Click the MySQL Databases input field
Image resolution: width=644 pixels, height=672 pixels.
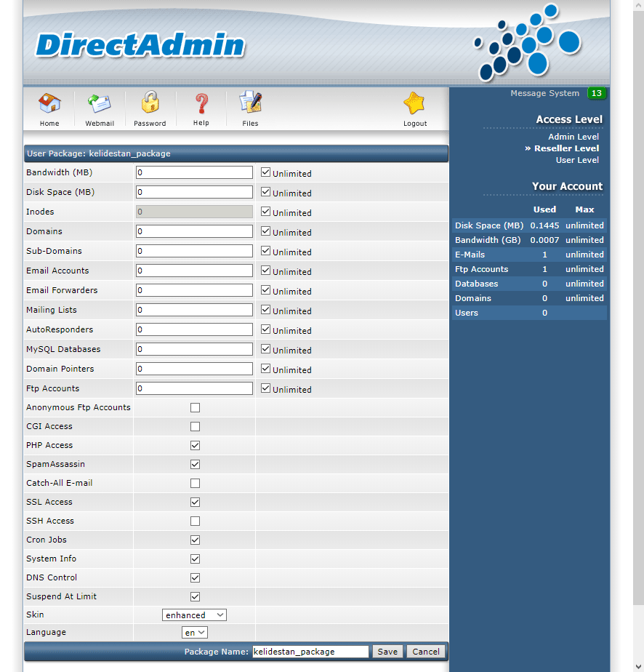point(194,349)
